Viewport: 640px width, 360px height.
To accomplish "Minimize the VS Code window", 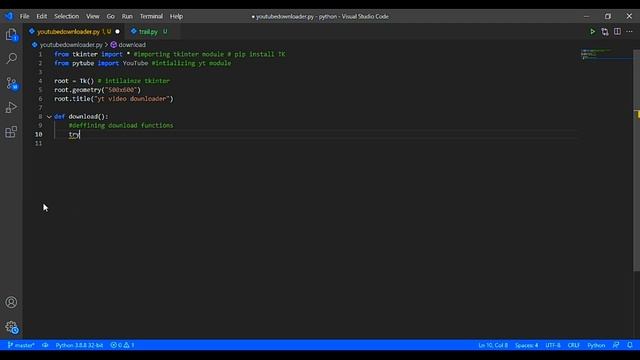I will (x=587, y=16).
